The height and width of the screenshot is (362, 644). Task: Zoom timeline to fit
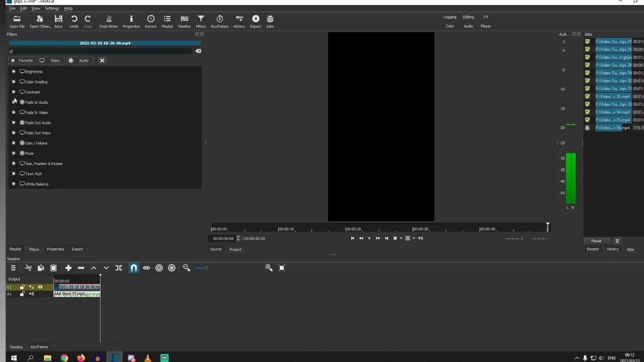[282, 268]
